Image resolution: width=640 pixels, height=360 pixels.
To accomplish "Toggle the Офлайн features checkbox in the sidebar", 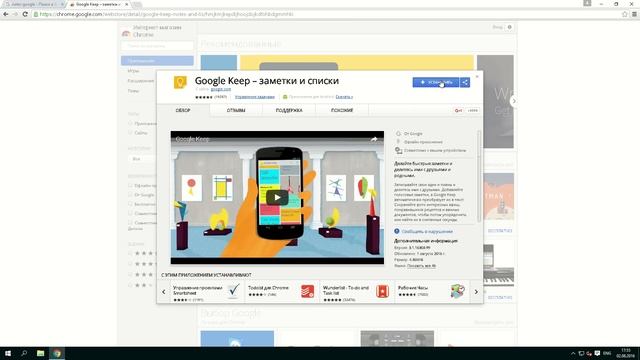I will coord(131,185).
